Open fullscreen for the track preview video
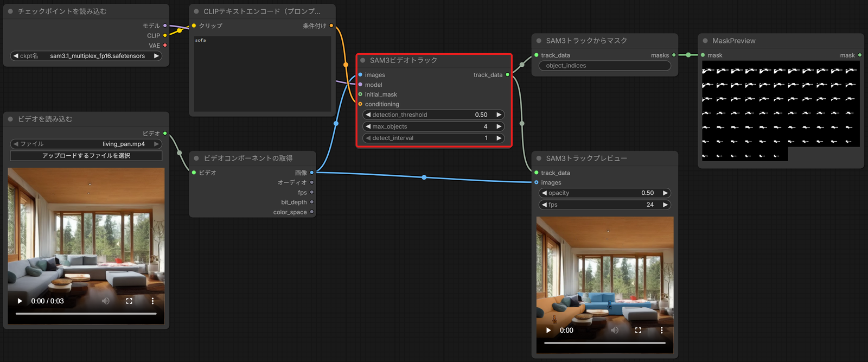This screenshot has width=868, height=362. 638,330
